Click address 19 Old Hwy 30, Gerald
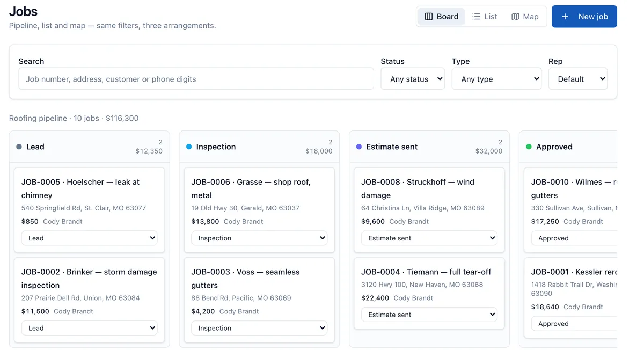Viewport: 644px width, 350px height. pyautogui.click(x=245, y=208)
